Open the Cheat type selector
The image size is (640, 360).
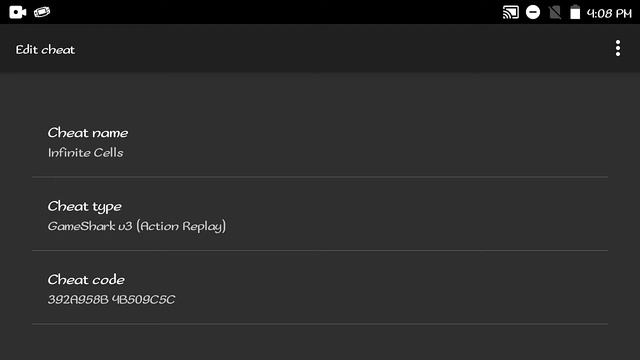tap(320, 214)
